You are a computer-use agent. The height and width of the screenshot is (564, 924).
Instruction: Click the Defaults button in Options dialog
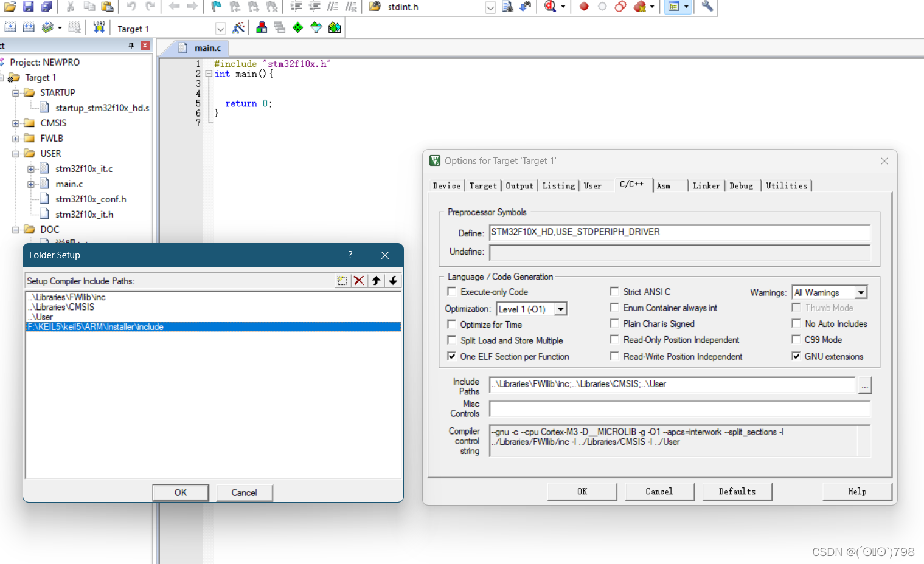pos(737,491)
